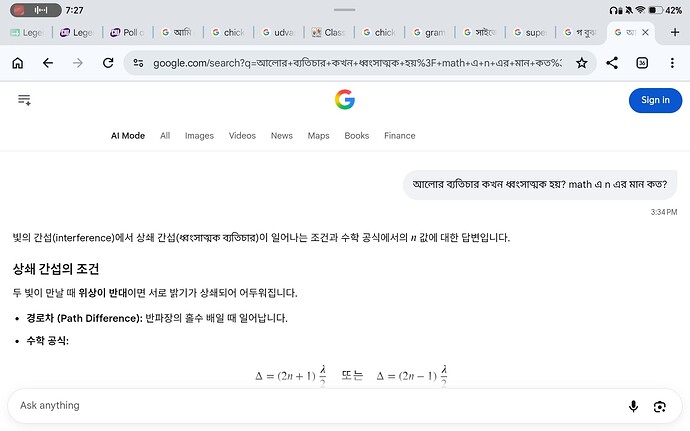
Task: Open the tab switcher showing 36 tabs
Action: [642, 63]
